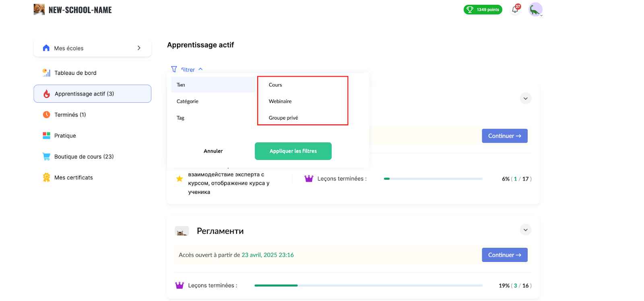Click the Регламенти lessons progress bar
The image size is (644, 301).
[368, 285]
